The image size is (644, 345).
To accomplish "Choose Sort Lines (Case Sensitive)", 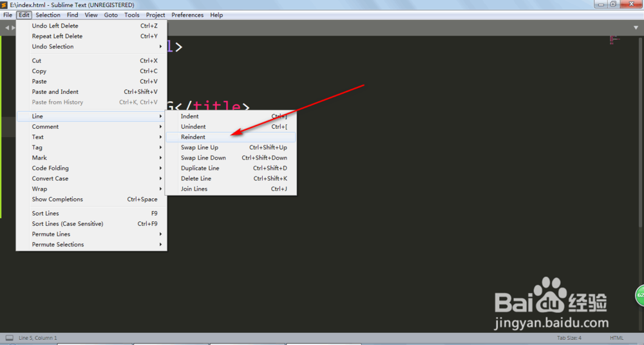I will pos(91,224).
